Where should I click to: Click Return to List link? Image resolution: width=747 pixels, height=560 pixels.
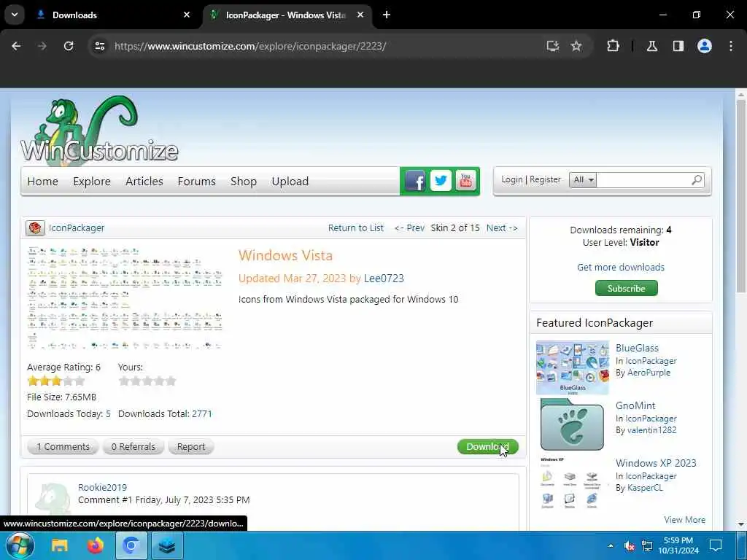coord(356,228)
